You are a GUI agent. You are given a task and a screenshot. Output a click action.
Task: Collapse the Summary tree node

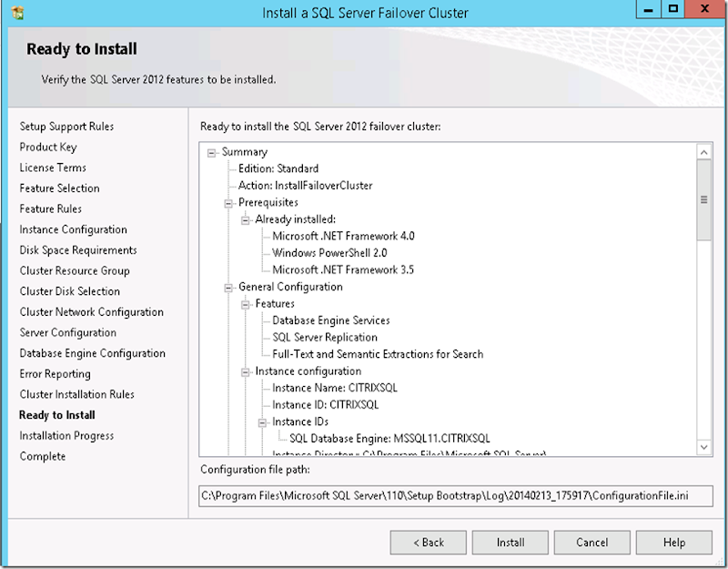pyautogui.click(x=212, y=153)
